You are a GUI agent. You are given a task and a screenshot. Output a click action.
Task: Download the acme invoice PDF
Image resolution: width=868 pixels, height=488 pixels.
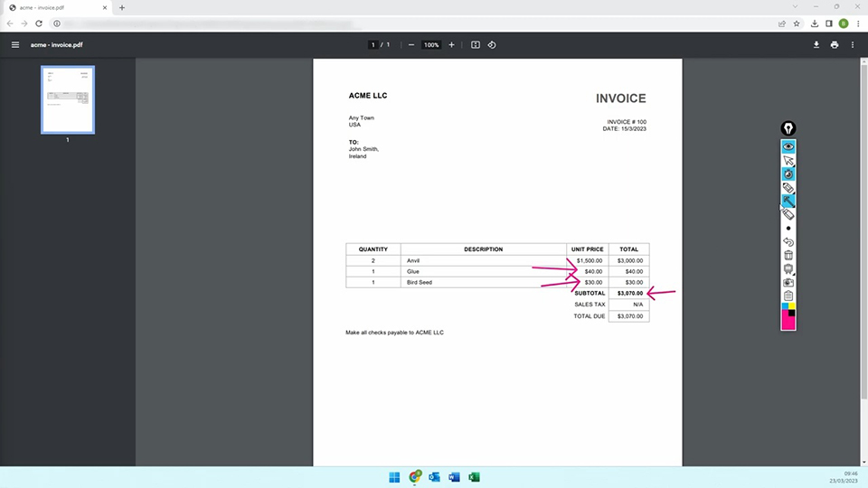[x=816, y=45]
